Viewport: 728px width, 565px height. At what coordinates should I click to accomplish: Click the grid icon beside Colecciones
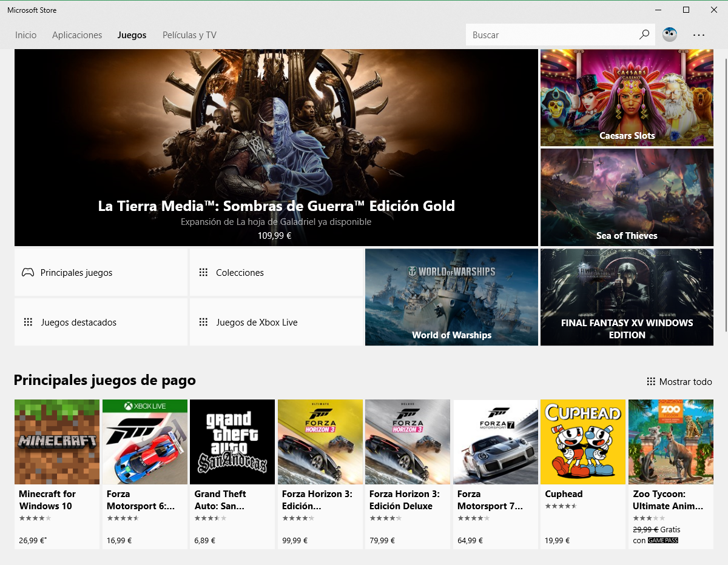[x=203, y=272]
